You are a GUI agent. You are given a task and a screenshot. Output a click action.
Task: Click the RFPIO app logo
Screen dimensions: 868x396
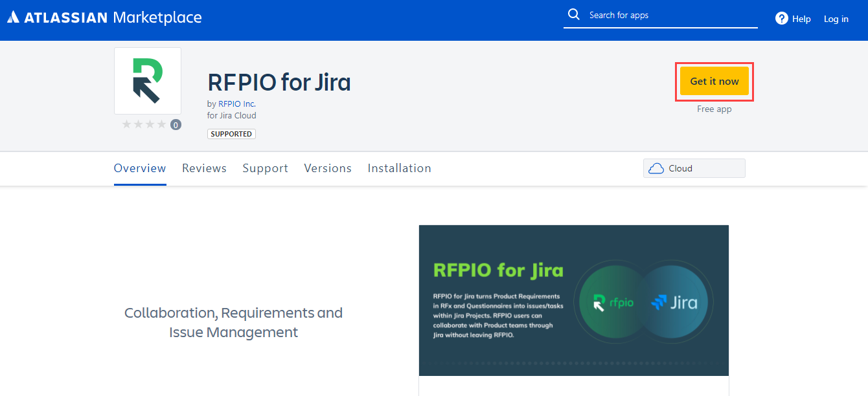[148, 81]
